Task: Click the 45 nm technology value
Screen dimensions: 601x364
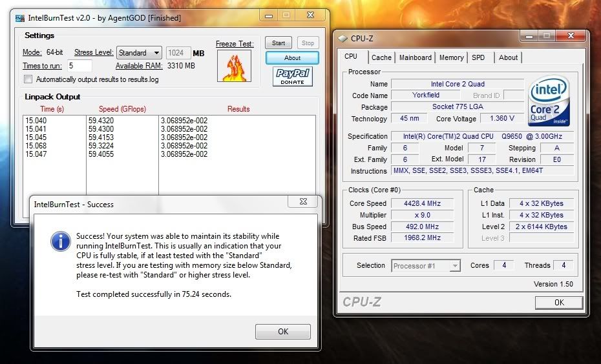Action: 409,119
